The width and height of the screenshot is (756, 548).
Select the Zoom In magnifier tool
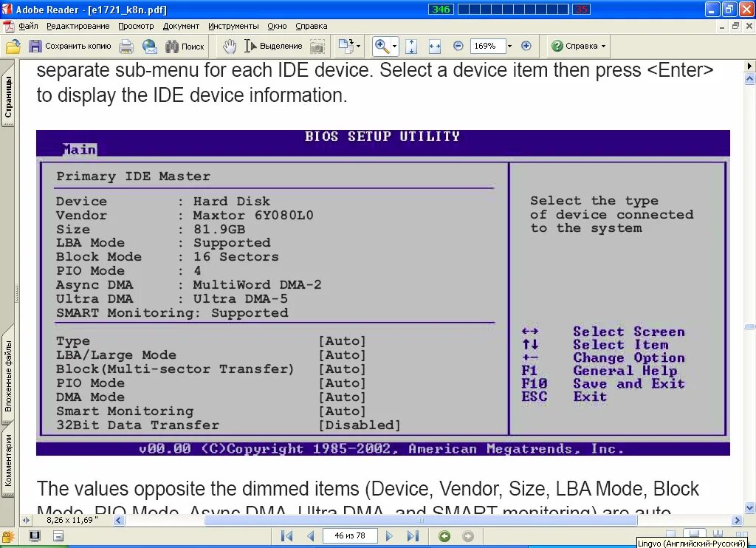tap(382, 47)
